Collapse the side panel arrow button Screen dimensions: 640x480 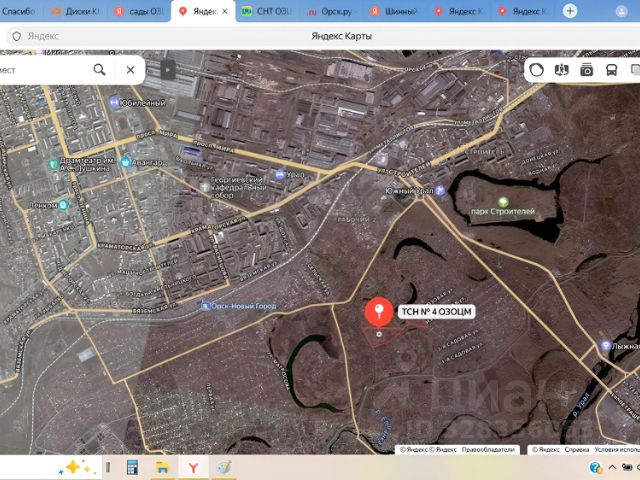pos(168,70)
